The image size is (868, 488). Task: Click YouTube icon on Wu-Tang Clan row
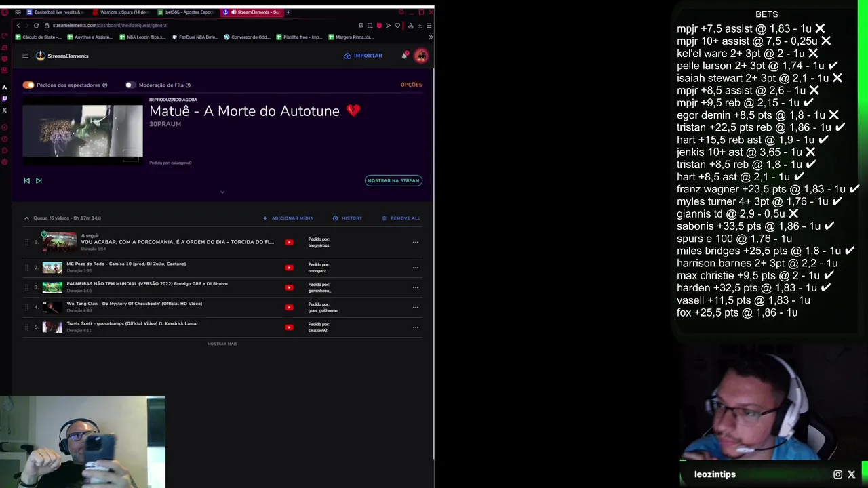click(x=289, y=307)
